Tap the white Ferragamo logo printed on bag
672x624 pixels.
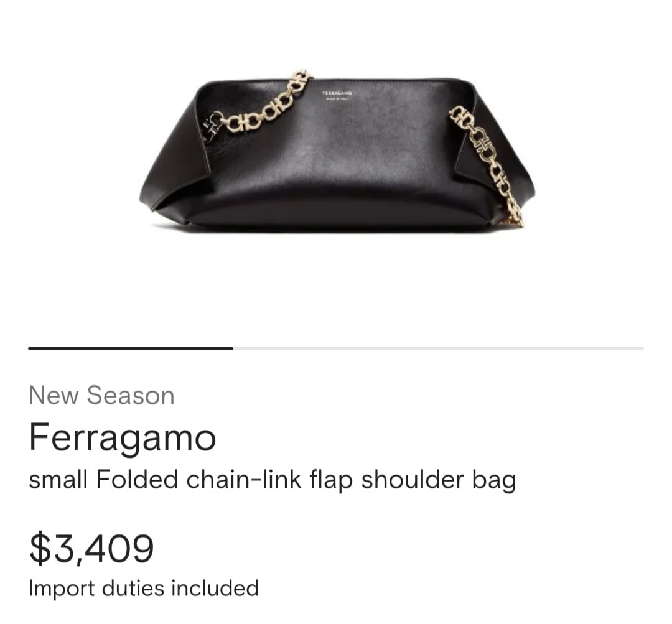[x=337, y=96]
